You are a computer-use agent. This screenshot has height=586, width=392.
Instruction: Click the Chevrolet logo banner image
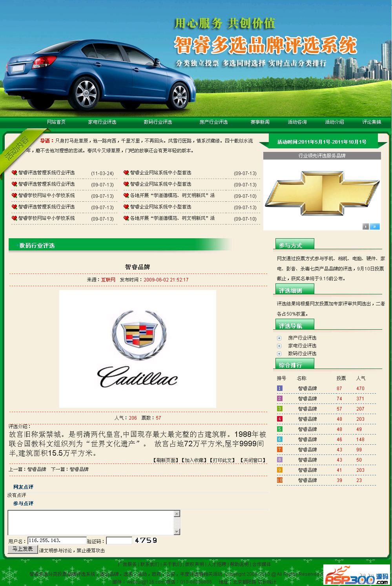pyautogui.click(x=322, y=193)
